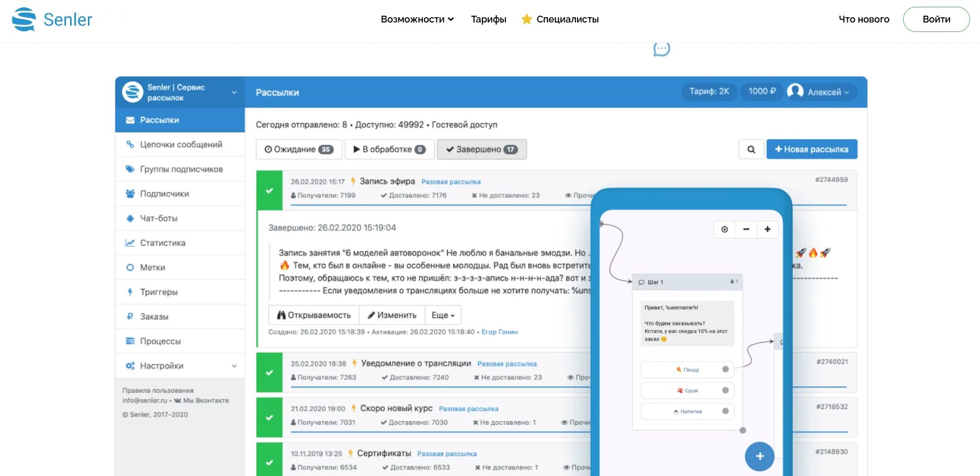Click the Тариф: 2K badge
The width and height of the screenshot is (980, 476).
coord(709,92)
